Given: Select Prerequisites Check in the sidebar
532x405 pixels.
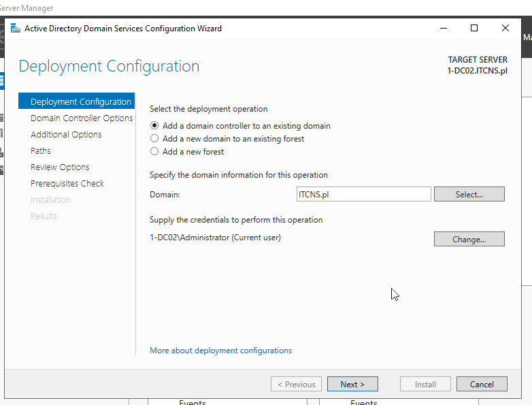Looking at the screenshot, I should [x=67, y=184].
